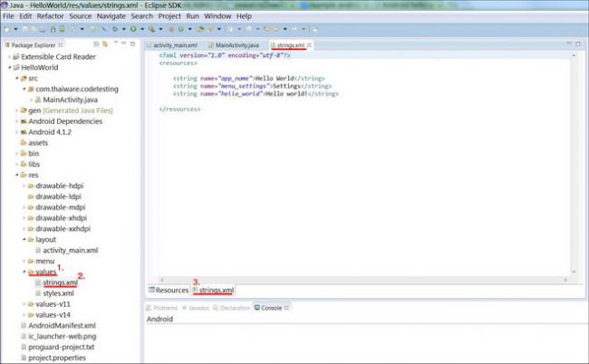Click the editor horizontal scrollbar right arrow

565,280
